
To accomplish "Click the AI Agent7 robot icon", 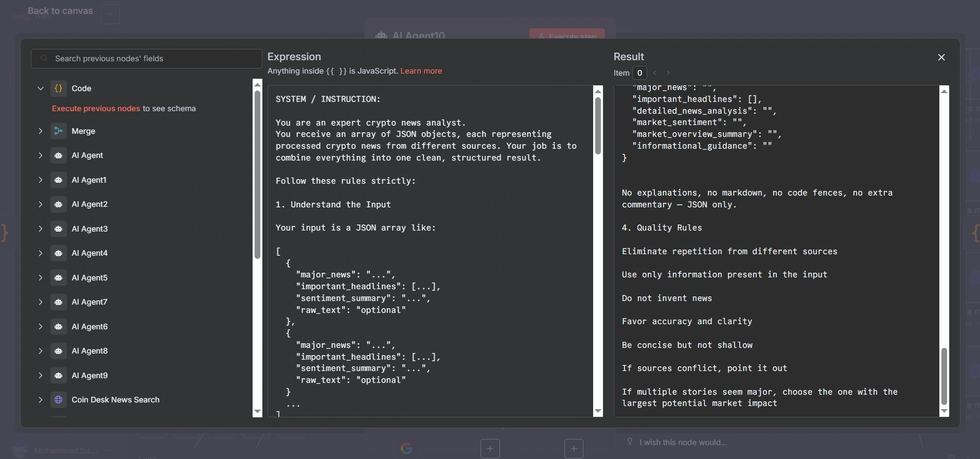I will tap(59, 302).
